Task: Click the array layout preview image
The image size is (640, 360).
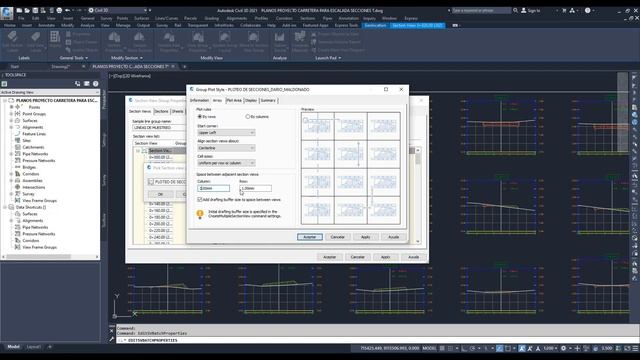Action: tap(351, 168)
